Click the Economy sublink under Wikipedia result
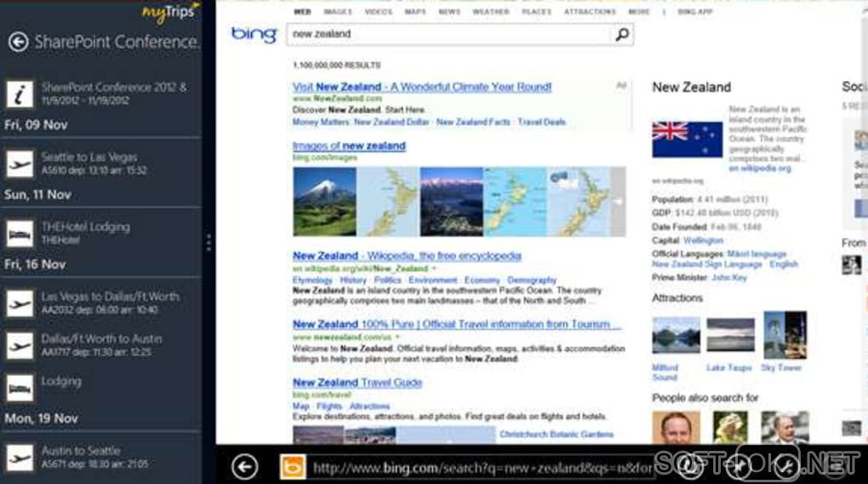This screenshot has width=868, height=484. 482,281
